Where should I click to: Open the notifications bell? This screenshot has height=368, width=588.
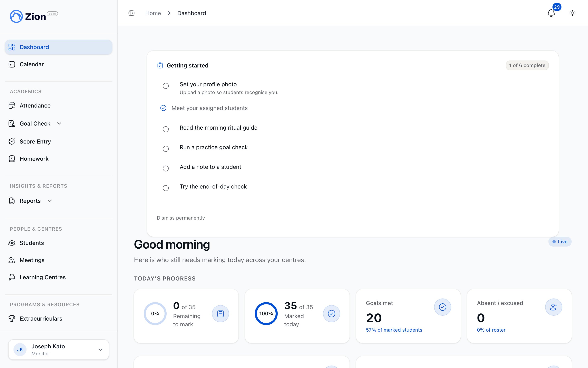pos(551,13)
